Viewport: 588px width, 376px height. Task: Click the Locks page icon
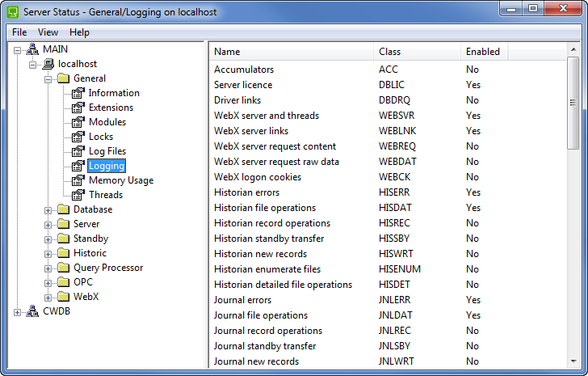coord(78,137)
